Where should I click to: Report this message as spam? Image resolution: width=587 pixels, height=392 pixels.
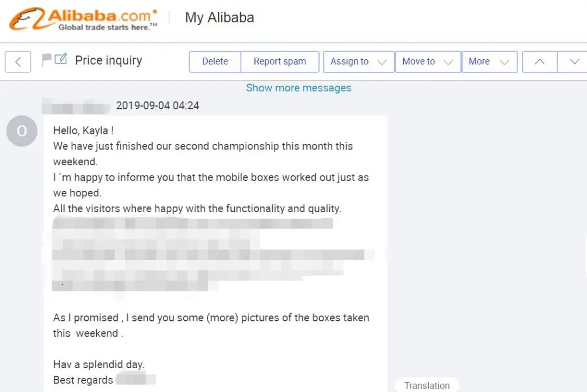[x=279, y=61]
